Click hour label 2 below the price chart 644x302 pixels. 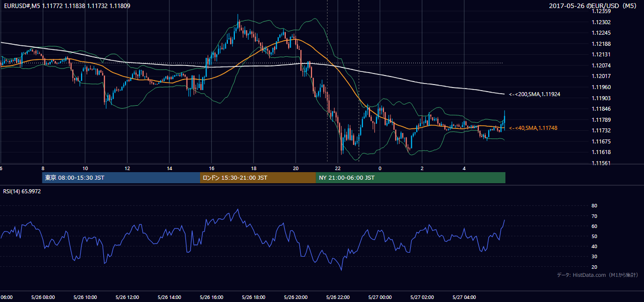pyautogui.click(x=422, y=168)
